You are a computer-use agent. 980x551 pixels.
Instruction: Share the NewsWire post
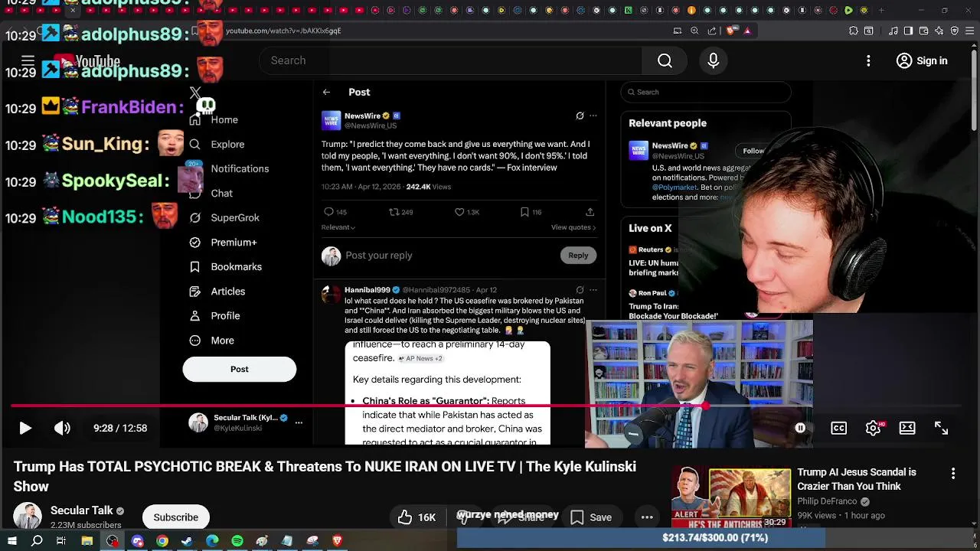click(x=590, y=212)
